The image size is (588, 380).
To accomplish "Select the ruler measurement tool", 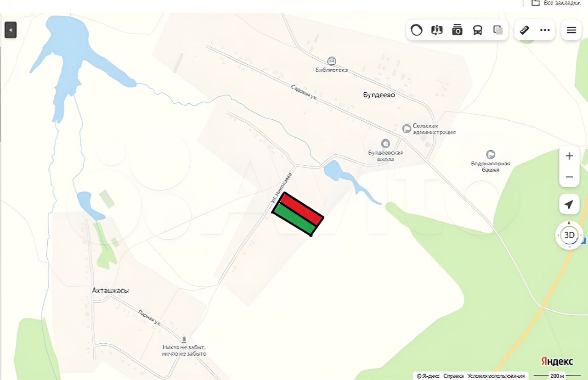I will click(524, 30).
